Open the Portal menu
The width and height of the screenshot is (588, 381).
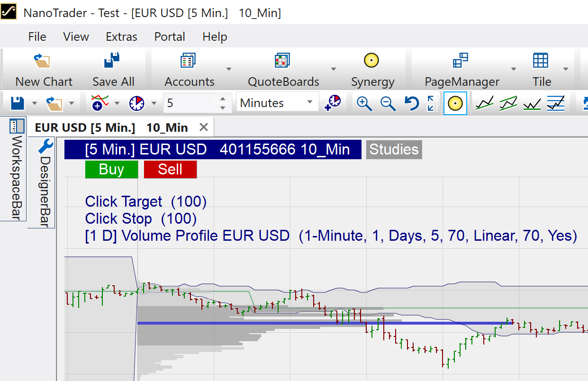click(x=170, y=37)
